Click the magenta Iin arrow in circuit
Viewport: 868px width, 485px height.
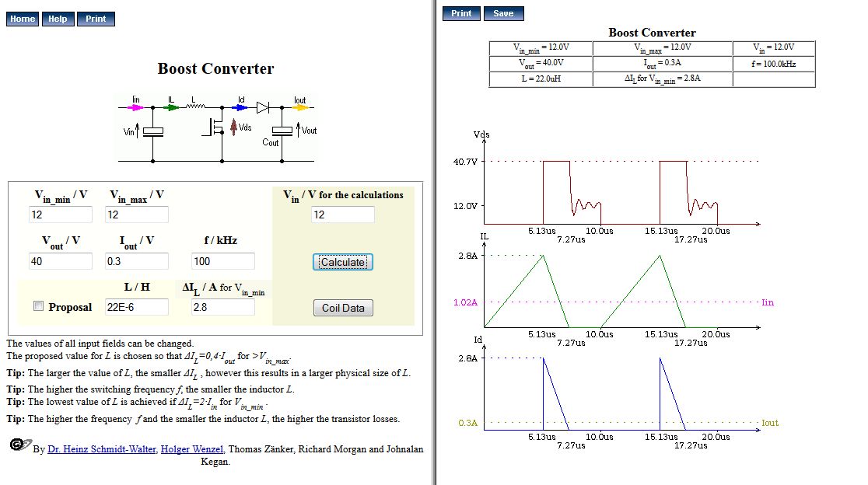pos(135,107)
